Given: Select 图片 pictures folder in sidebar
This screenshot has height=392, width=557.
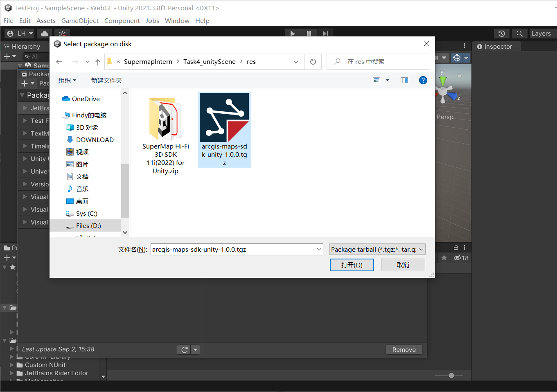Looking at the screenshot, I should [x=78, y=164].
